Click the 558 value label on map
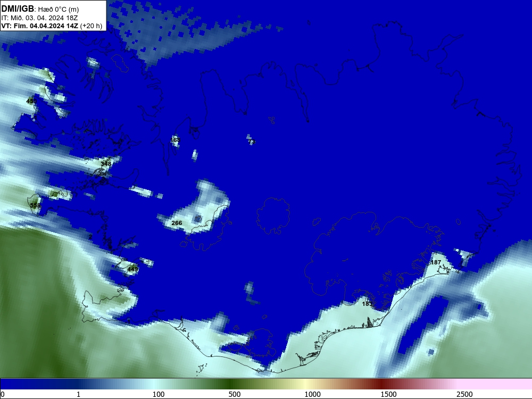This screenshot has height=399, width=532. tap(35, 205)
